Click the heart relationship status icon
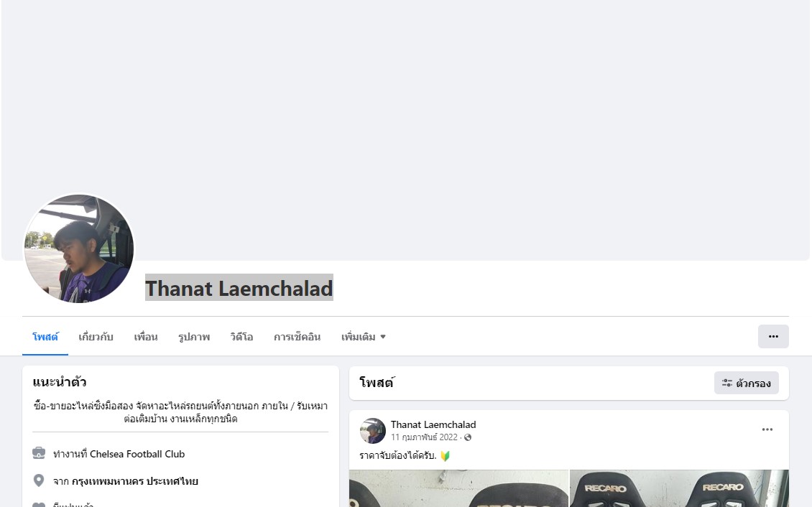 point(39,505)
